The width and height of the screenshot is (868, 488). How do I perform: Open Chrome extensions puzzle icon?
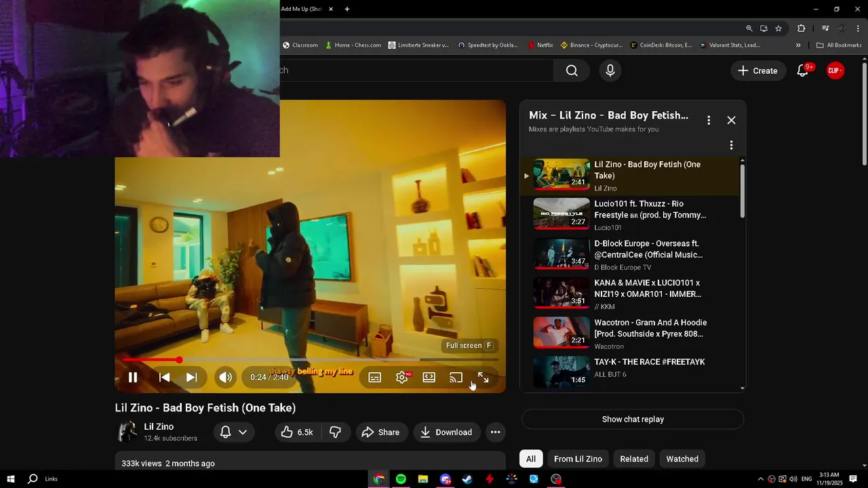pyautogui.click(x=802, y=28)
